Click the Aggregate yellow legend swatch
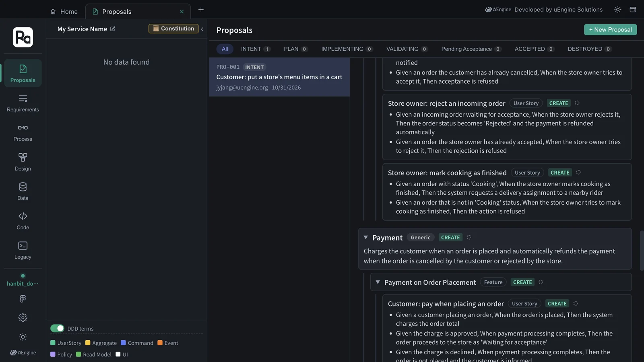The image size is (644, 362). 88,343
